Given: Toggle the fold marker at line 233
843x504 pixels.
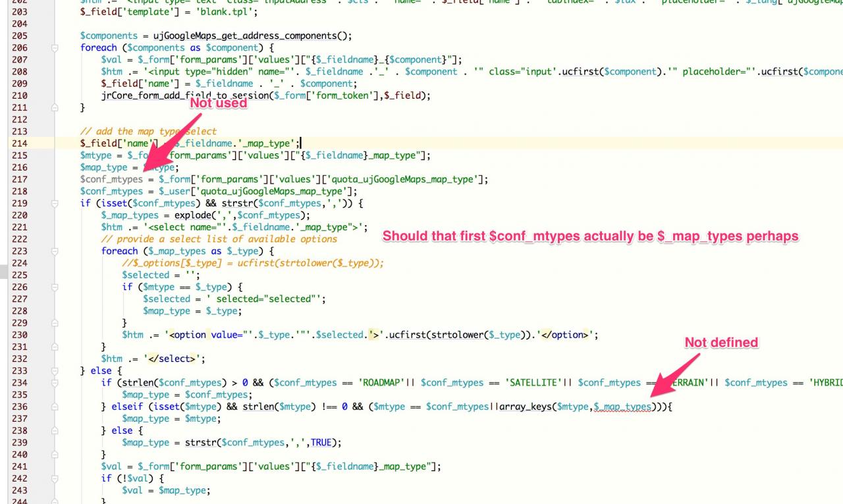Looking at the screenshot, I should [55, 371].
